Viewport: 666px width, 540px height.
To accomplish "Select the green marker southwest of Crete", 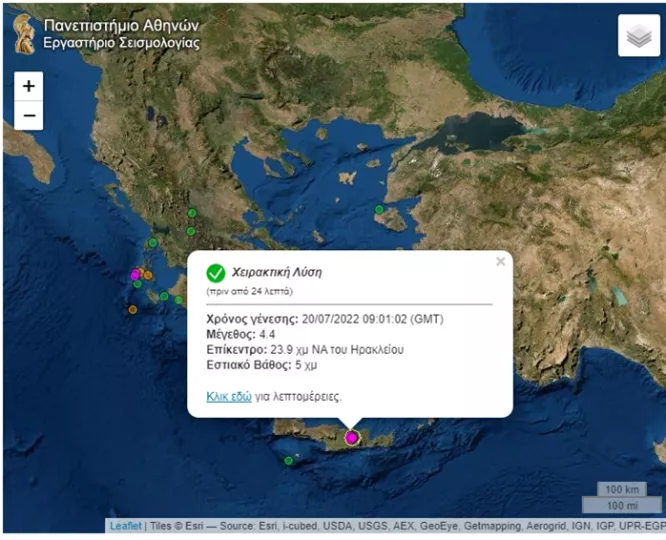I will point(288,461).
